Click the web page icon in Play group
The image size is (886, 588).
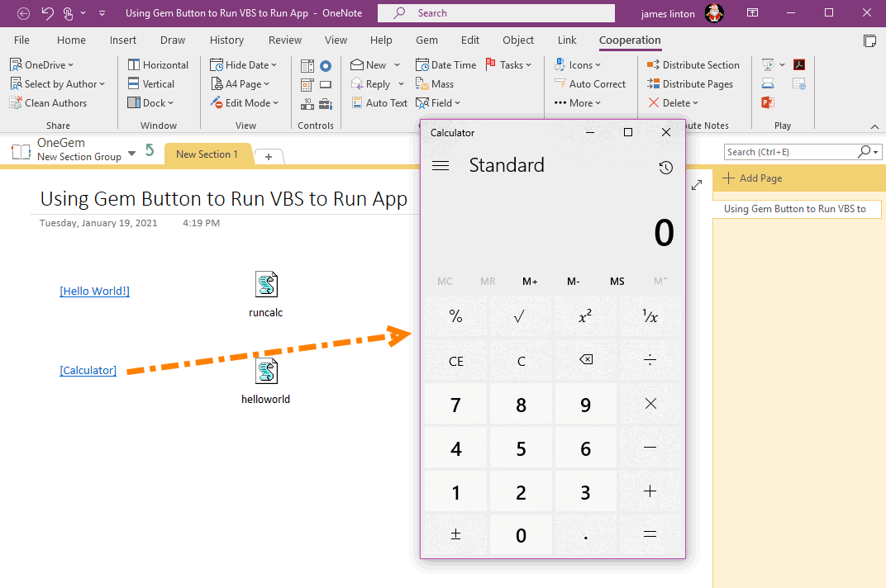click(799, 83)
